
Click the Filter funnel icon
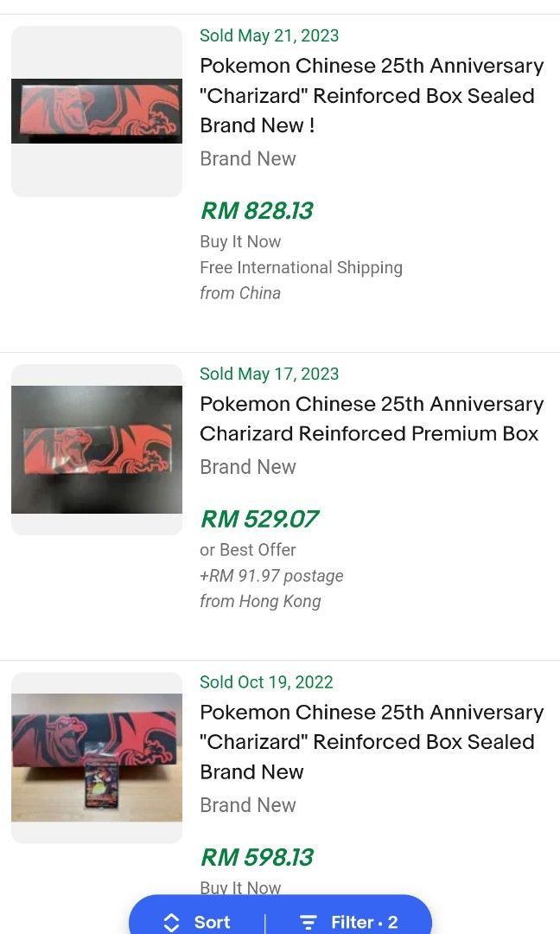[x=308, y=922]
